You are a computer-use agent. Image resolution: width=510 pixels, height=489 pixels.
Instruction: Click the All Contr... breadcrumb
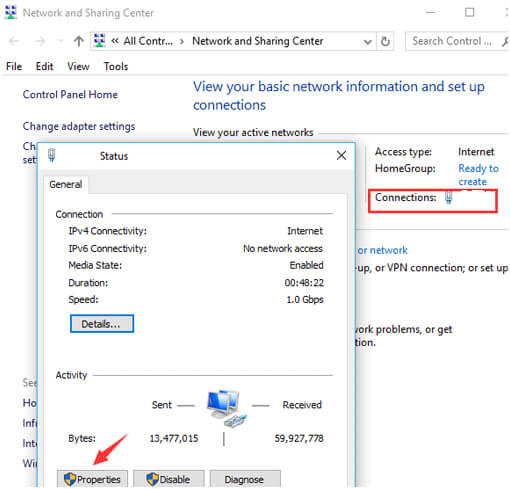148,41
